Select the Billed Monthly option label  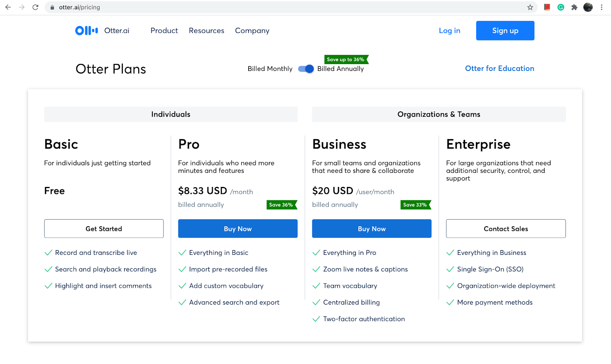click(270, 69)
